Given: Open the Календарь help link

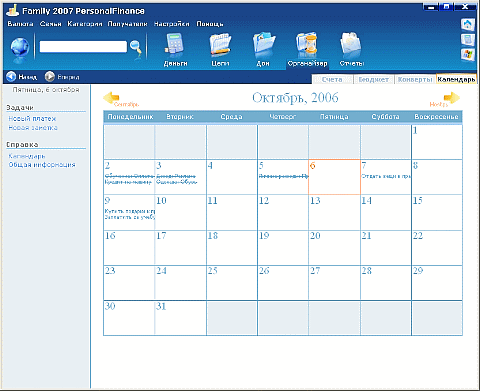Looking at the screenshot, I should 27,156.
